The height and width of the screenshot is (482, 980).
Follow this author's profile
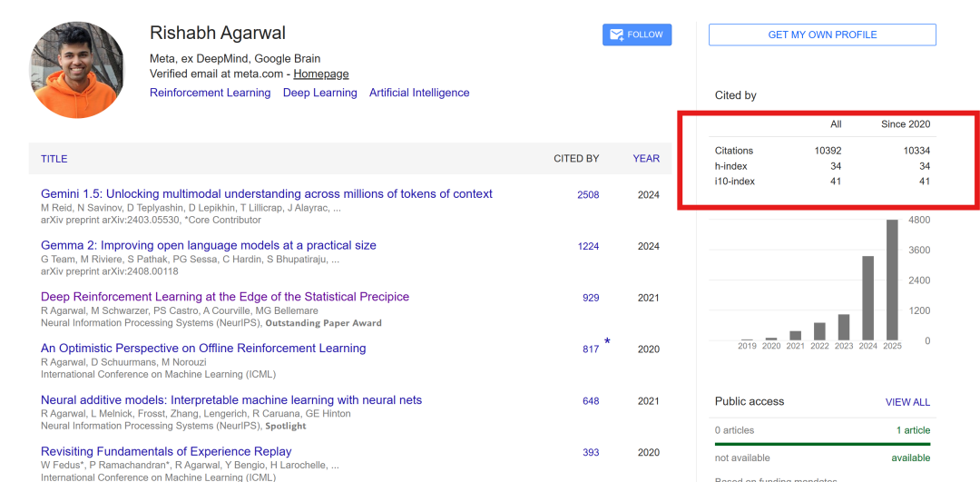[637, 35]
